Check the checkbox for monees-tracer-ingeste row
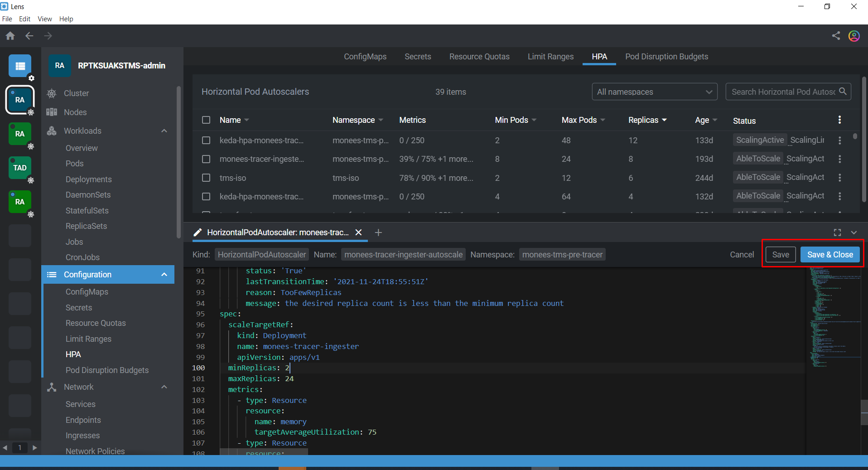 (206, 159)
